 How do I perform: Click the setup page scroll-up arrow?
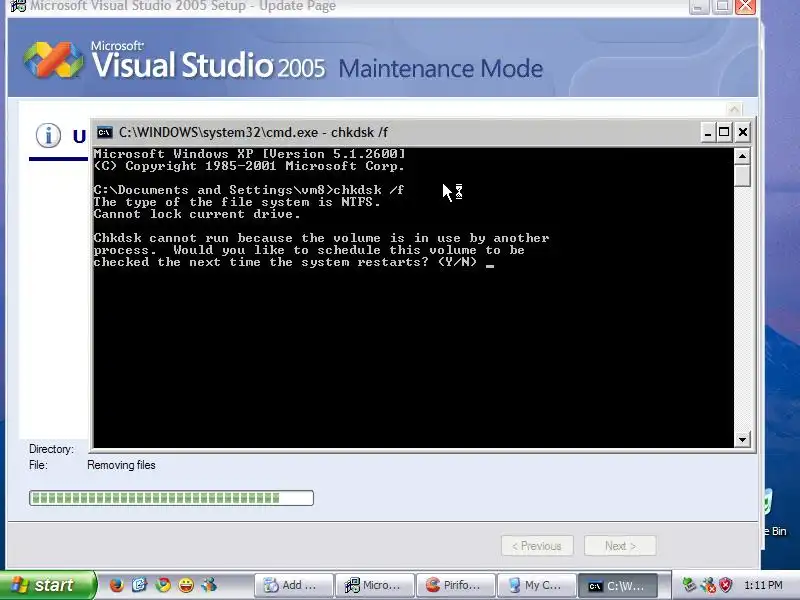click(x=734, y=109)
